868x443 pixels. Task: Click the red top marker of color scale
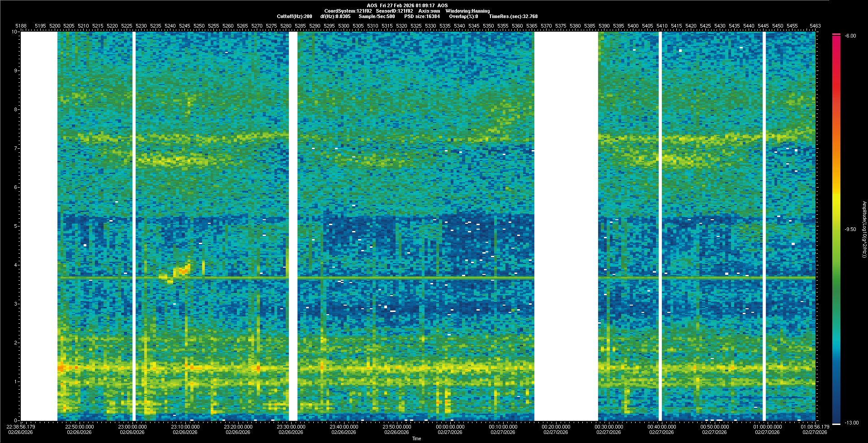pos(836,34)
